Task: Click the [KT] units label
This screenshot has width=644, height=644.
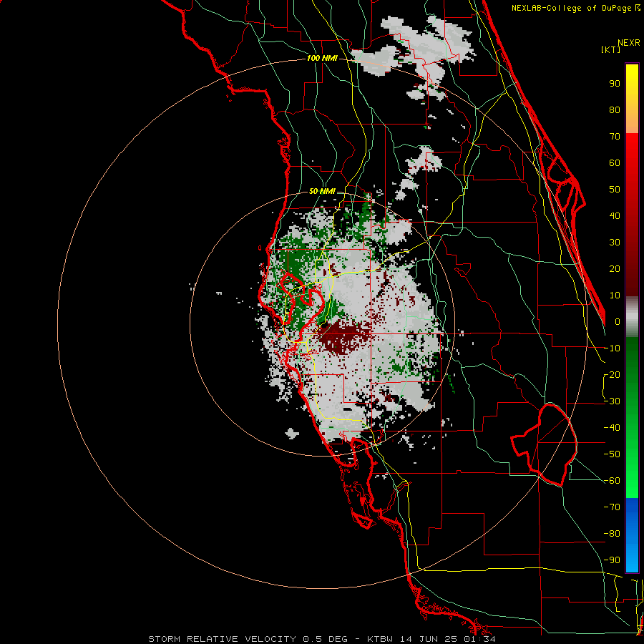Action: 611,49
